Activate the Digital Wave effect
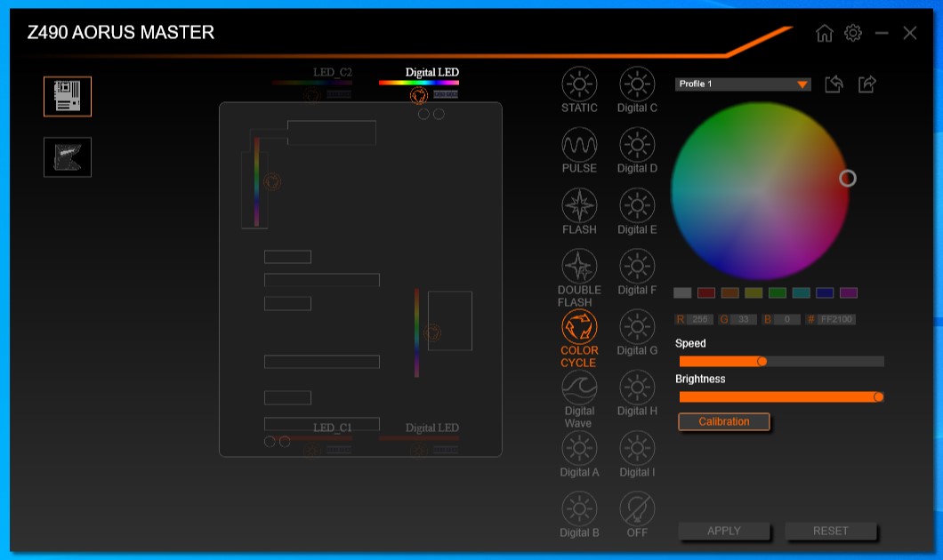This screenshot has height=560, width=943. point(579,399)
